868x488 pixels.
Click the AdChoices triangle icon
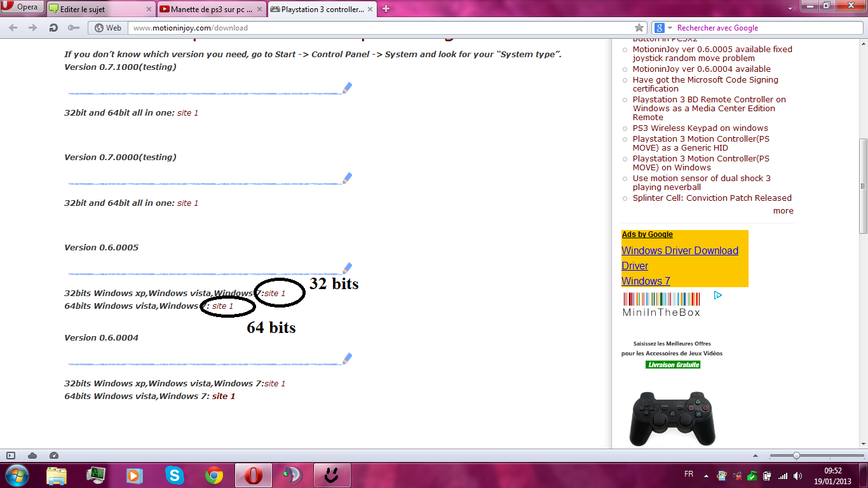pyautogui.click(x=717, y=295)
